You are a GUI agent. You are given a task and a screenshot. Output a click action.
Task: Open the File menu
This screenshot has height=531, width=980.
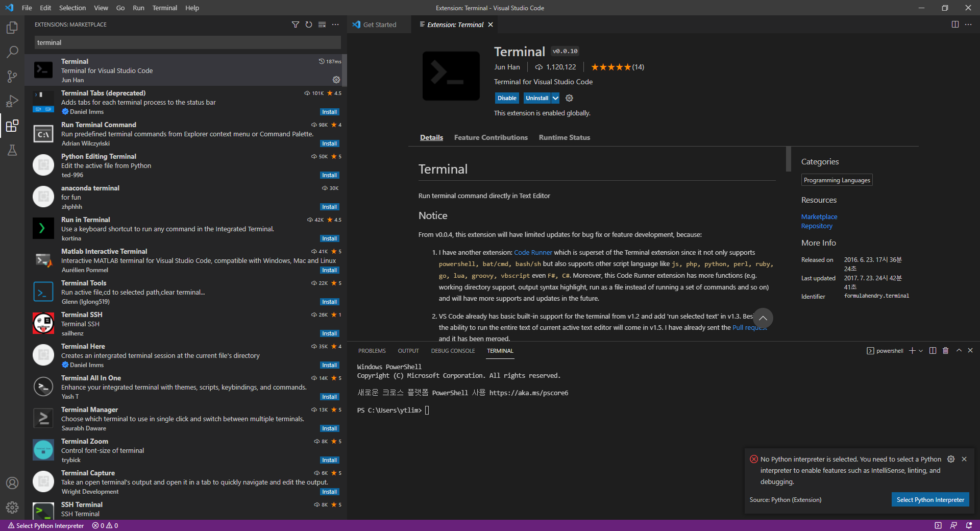point(27,8)
